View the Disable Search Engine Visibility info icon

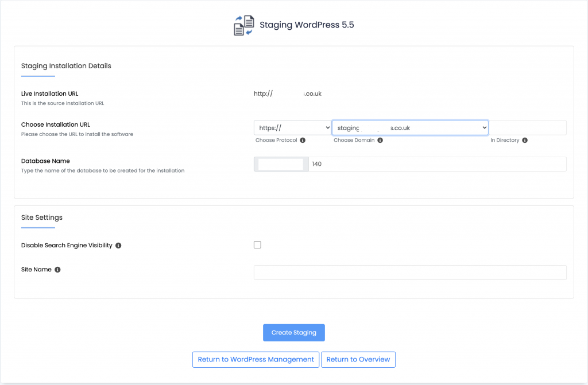(x=118, y=245)
